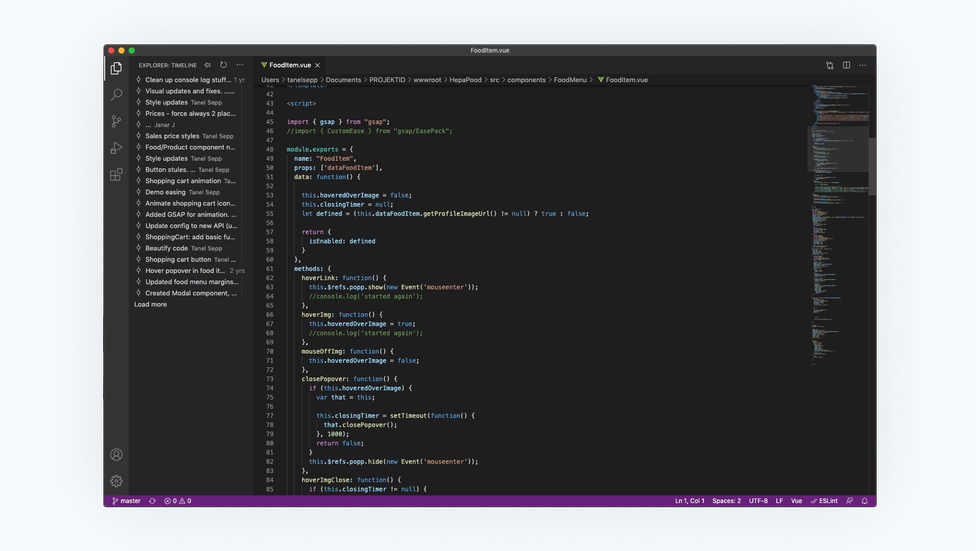Viewport: 980px width, 551px height.
Task: Open the notifications bell in status bar
Action: click(x=865, y=501)
